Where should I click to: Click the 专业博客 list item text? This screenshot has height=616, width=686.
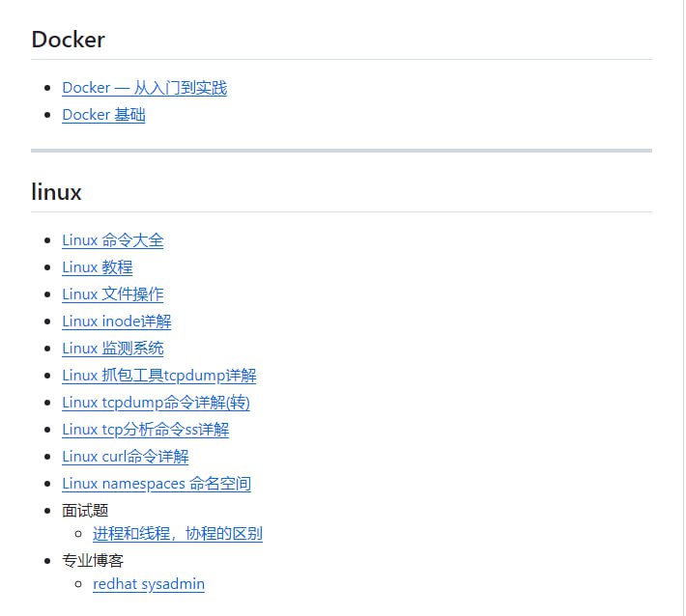tap(93, 560)
